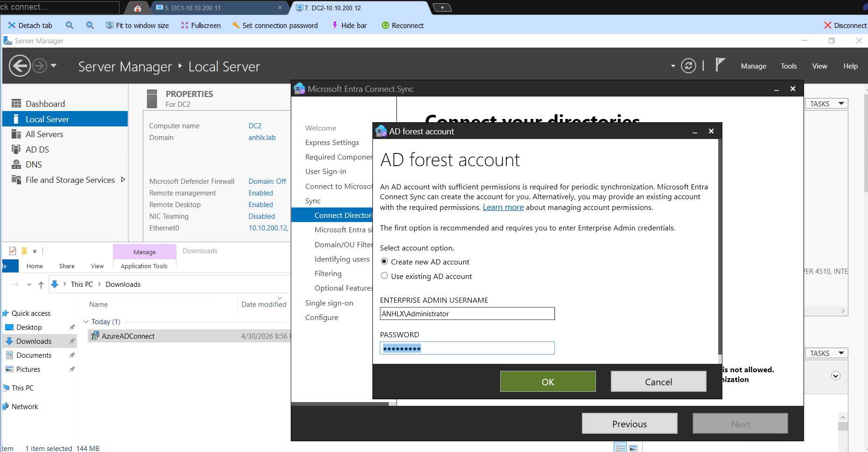Screen dimensions: 868x452
Task: Select Create new AD account option
Action: (425, 262)
